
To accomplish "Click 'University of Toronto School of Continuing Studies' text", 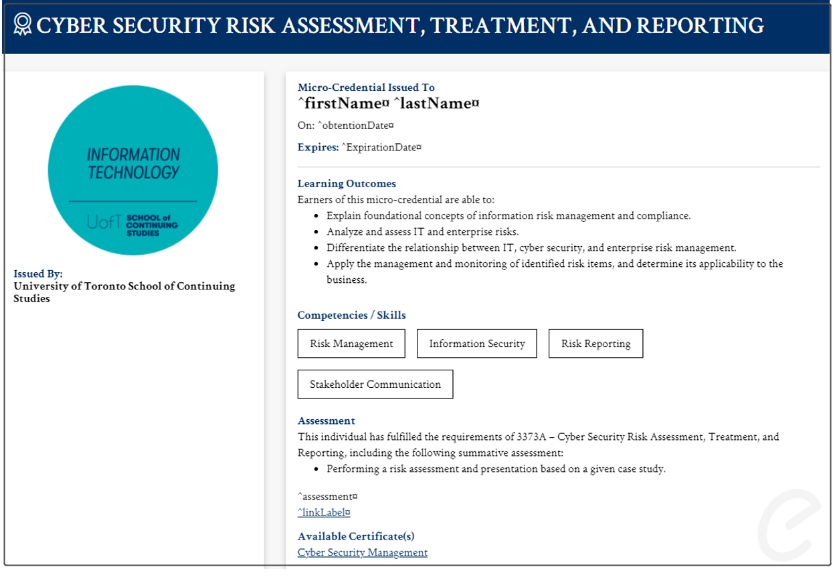I will [124, 292].
